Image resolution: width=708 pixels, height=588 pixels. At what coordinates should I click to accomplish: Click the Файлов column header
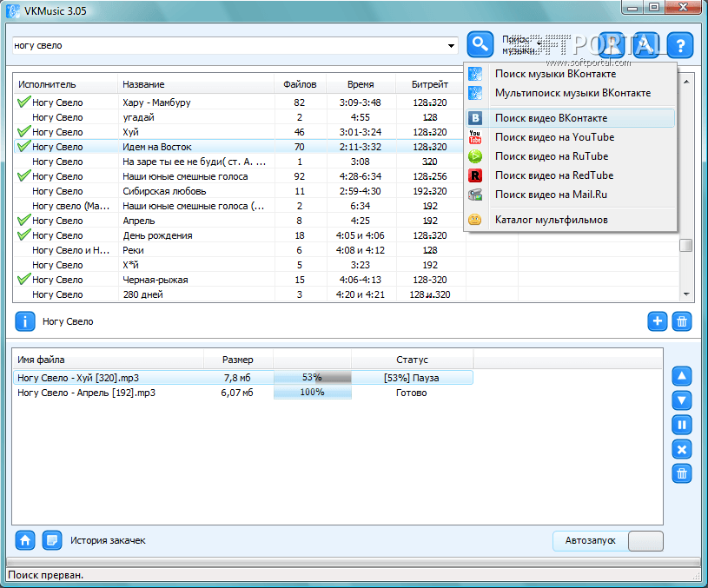point(300,84)
